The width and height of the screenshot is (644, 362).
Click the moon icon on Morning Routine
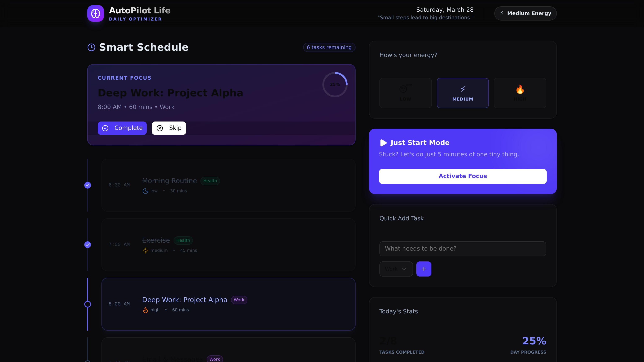click(145, 191)
